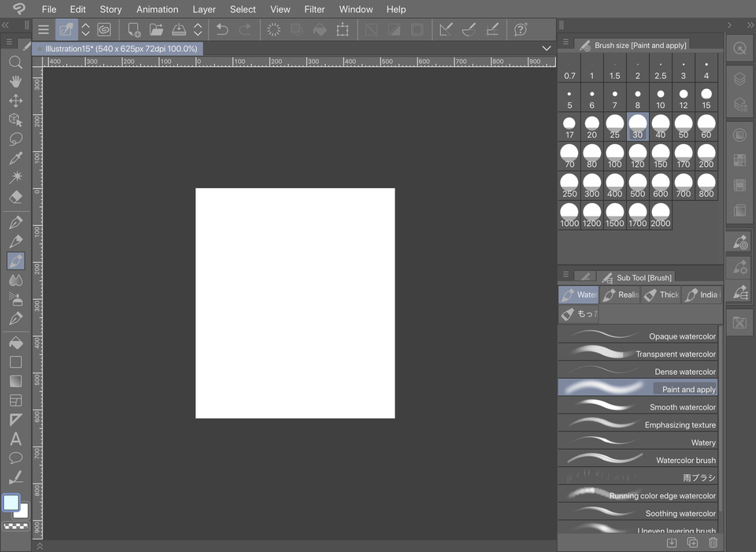Open the command bar hamburger menu
The image size is (756, 552).
43,29
